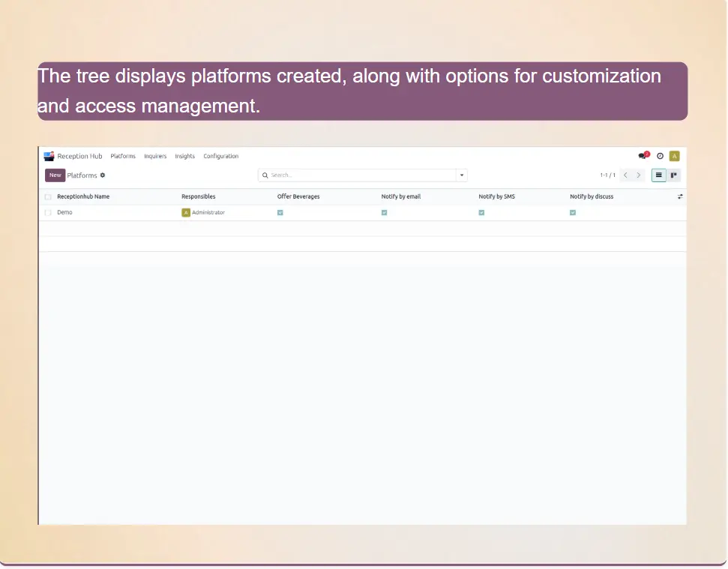Image resolution: width=728 pixels, height=569 pixels.
Task: Click the New button
Action: [55, 175]
